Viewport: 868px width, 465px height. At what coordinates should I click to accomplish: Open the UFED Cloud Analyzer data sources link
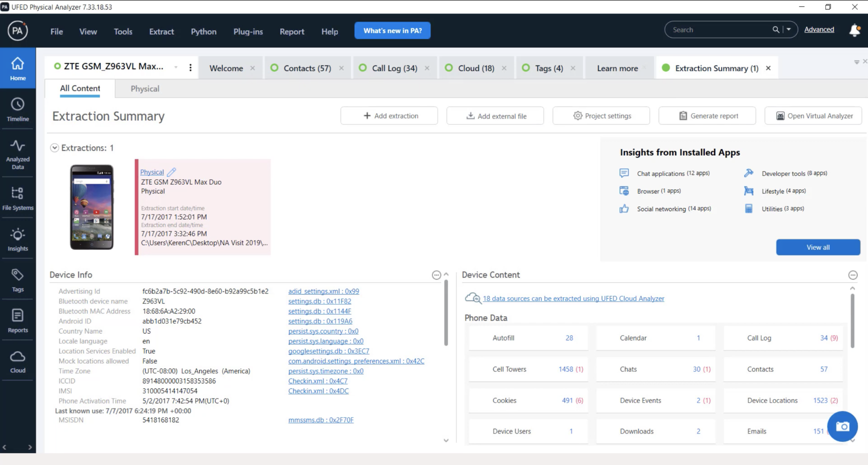tap(573, 298)
